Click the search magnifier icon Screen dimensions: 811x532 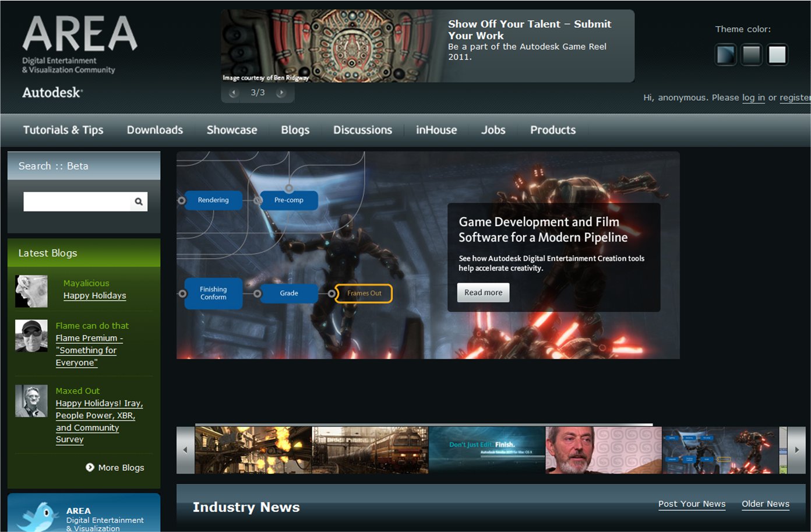pos(139,202)
